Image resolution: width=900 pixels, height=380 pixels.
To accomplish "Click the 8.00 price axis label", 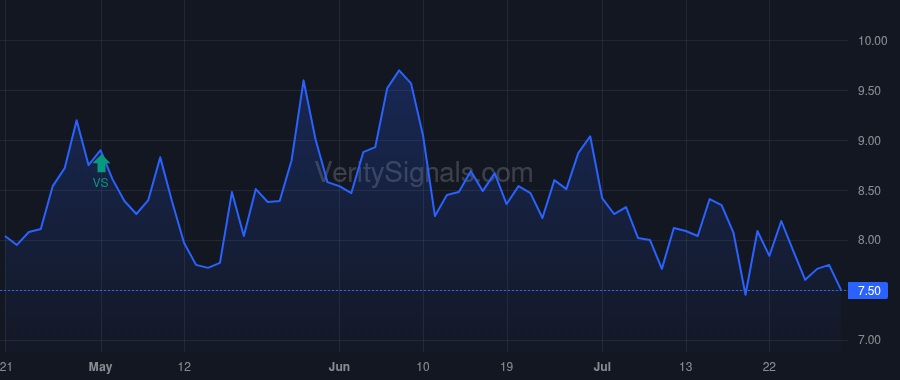I will tap(870, 241).
